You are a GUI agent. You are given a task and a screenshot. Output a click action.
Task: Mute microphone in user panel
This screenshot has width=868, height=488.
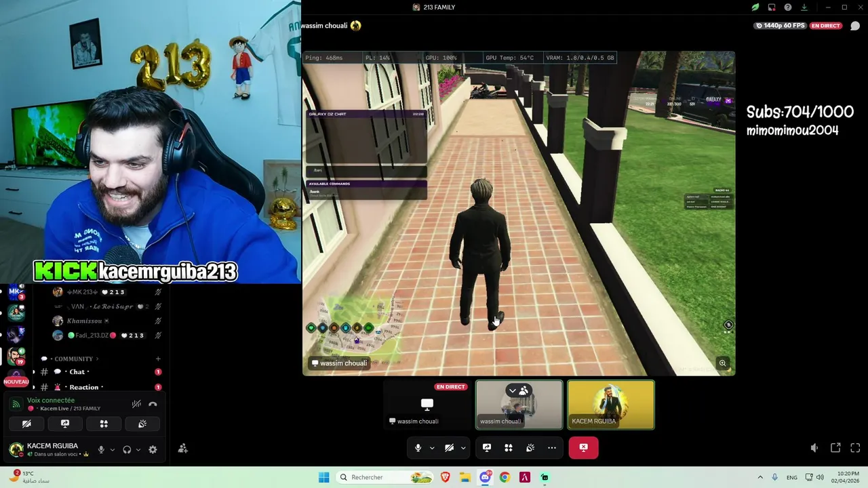tap(101, 449)
